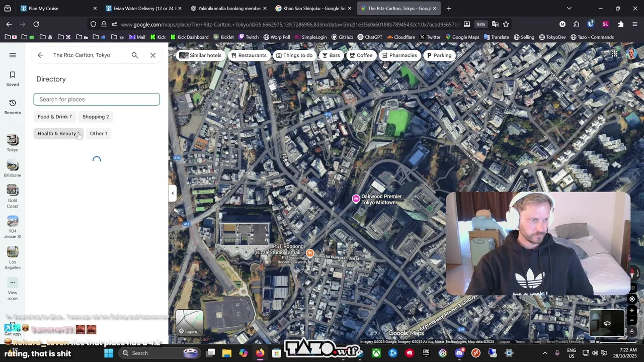The height and width of the screenshot is (362, 644).
Task: Clear the Ritz-Carlton search with the X
Action: pos(153,55)
